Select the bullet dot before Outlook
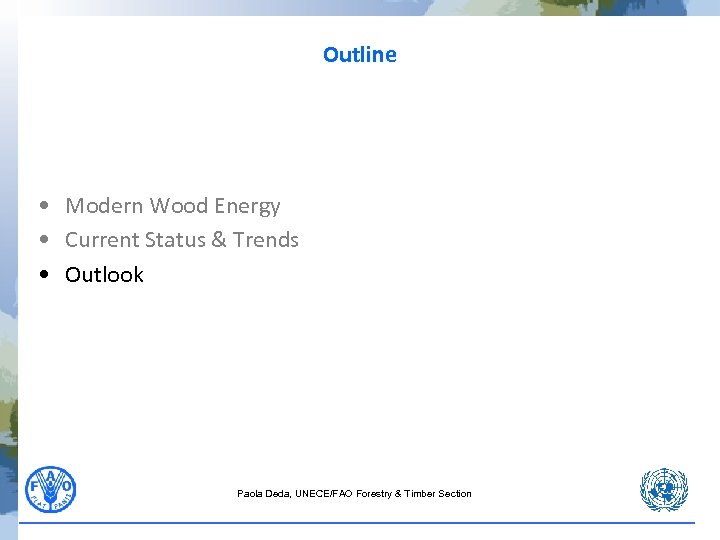This screenshot has height=540, width=720. coord(47,275)
